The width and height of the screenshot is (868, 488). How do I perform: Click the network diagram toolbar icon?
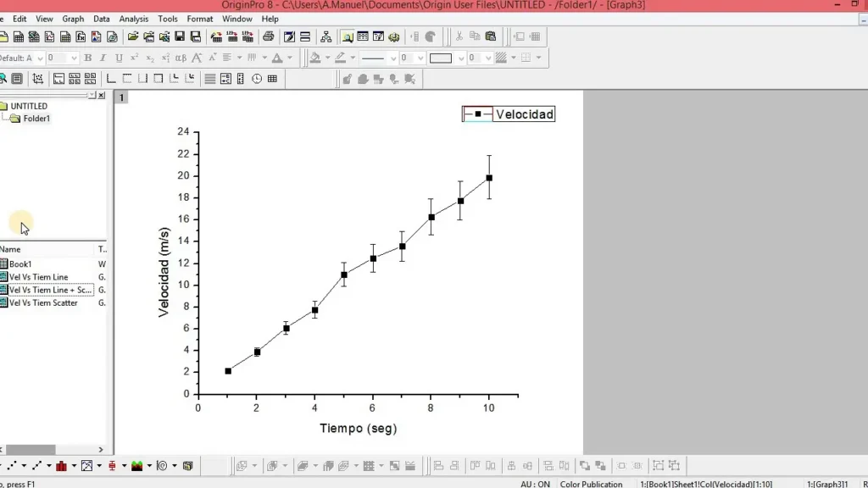325,36
